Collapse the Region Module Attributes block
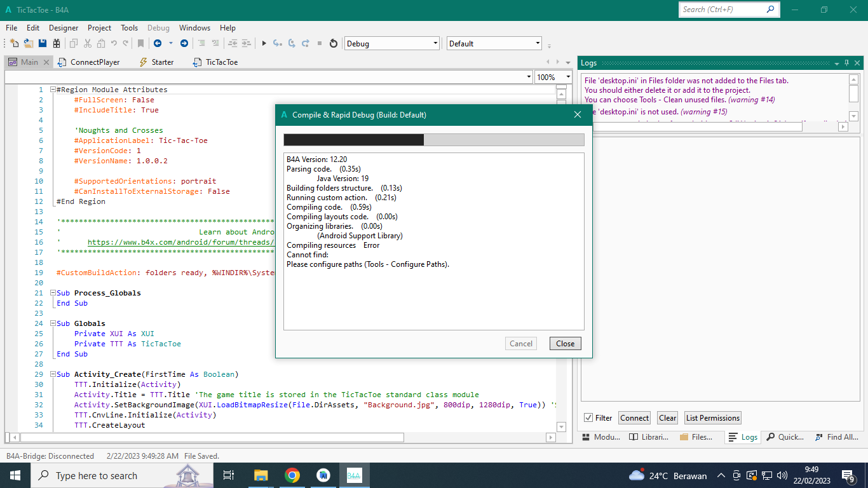868x488 pixels. click(53, 90)
